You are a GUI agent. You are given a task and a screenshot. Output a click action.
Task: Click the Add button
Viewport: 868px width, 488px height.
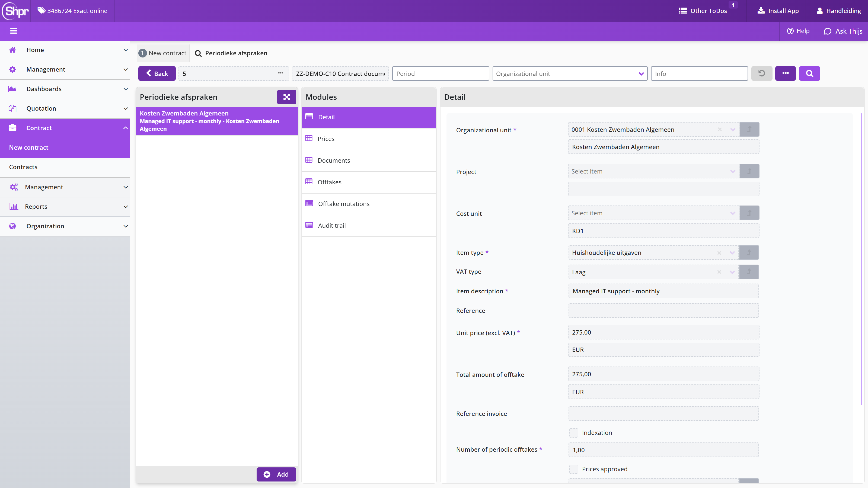coord(276,474)
